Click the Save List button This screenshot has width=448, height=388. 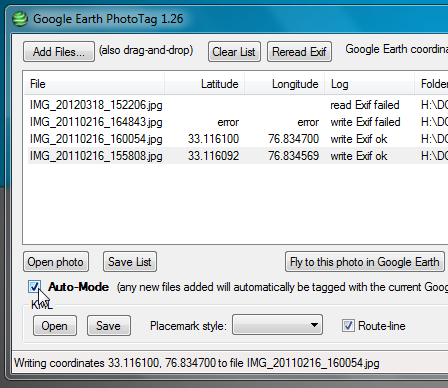coord(130,262)
